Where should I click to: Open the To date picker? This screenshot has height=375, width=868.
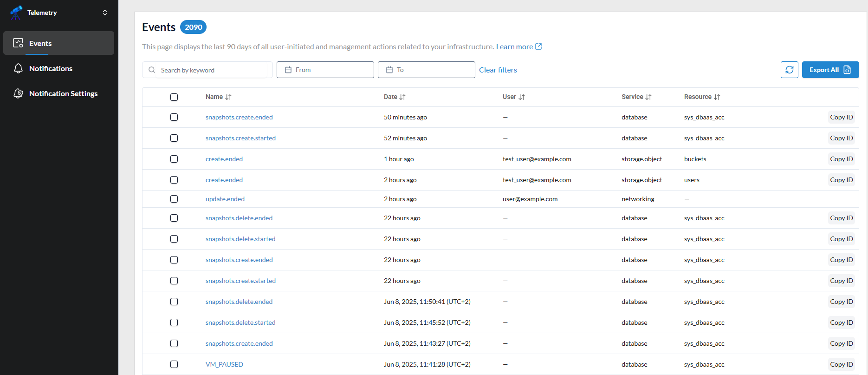pyautogui.click(x=426, y=70)
